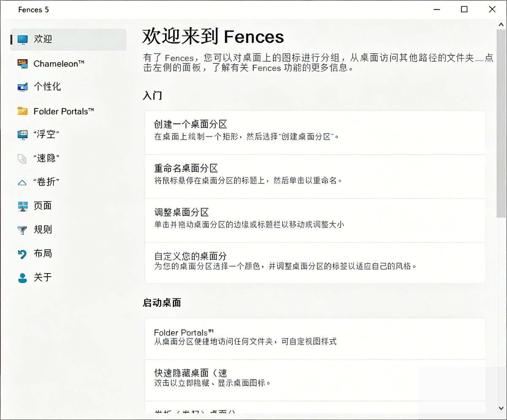Open the 重命名桌面分区 card
The width and height of the screenshot is (507, 420).
(x=315, y=177)
